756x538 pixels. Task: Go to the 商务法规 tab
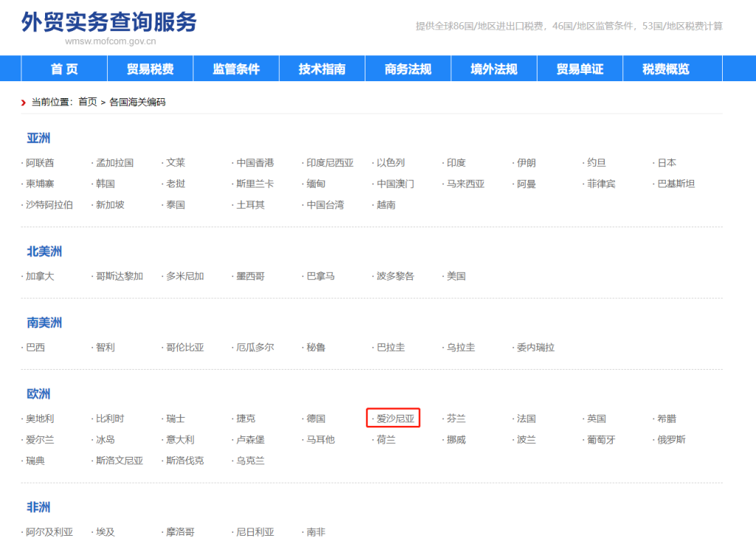click(408, 69)
